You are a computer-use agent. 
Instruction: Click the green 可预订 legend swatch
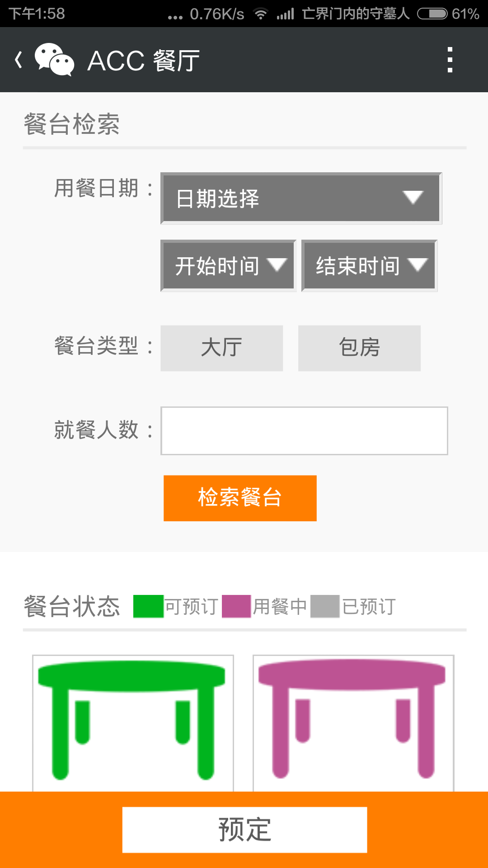pyautogui.click(x=148, y=606)
